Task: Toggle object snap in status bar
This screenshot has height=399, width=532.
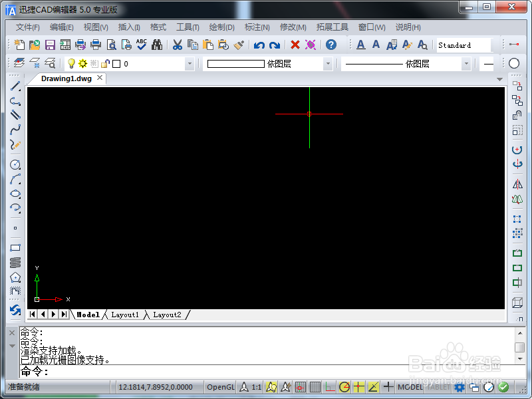Action: click(x=359, y=387)
